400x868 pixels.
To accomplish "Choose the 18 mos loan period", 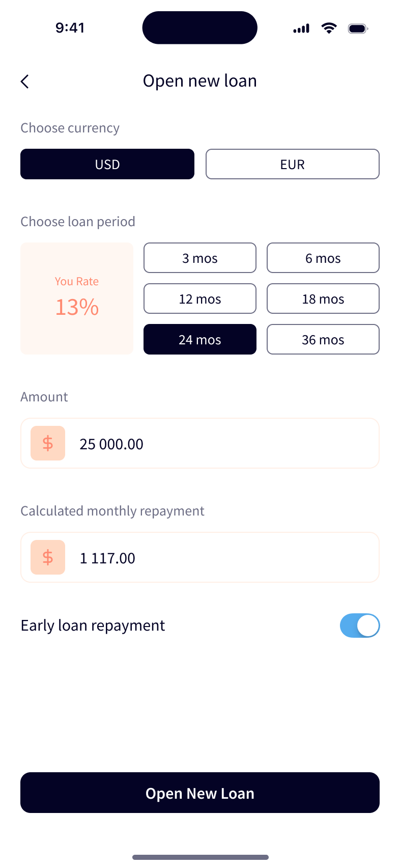I will click(x=323, y=299).
